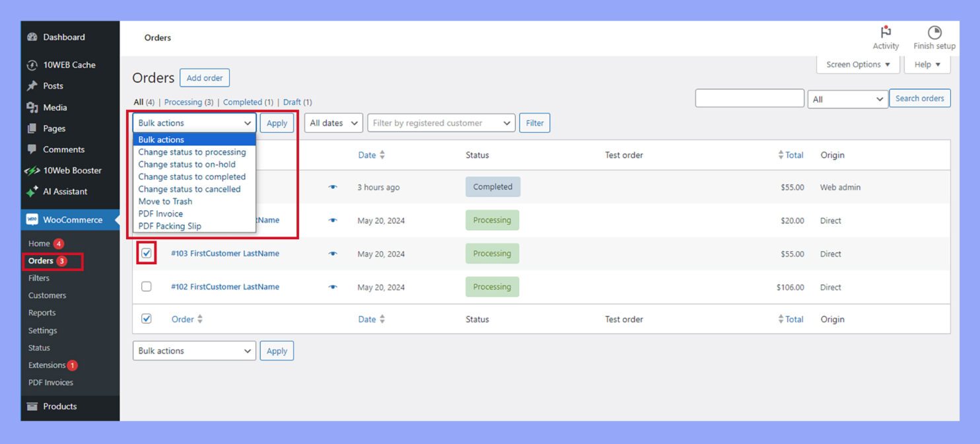This screenshot has height=444, width=980.
Task: Select the Products sidebar icon
Action: pyautogui.click(x=32, y=406)
